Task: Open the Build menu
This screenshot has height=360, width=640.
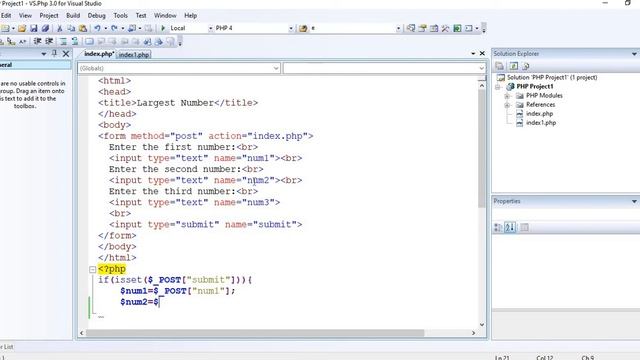Action: [x=73, y=16]
